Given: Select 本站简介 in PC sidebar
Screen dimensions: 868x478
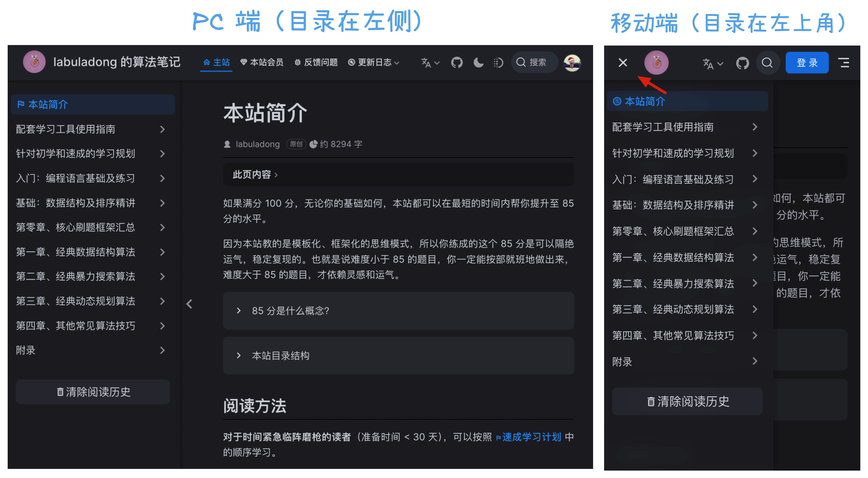Looking at the screenshot, I should pyautogui.click(x=93, y=105).
